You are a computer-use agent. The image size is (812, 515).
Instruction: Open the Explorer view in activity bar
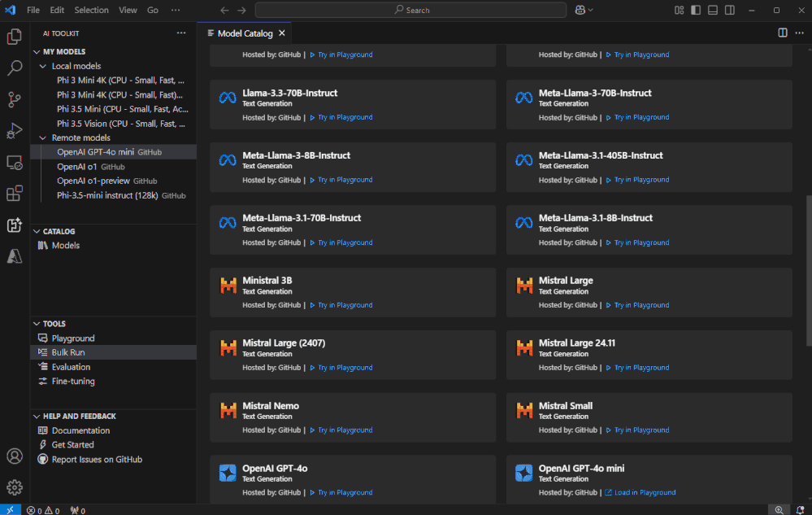click(x=15, y=37)
